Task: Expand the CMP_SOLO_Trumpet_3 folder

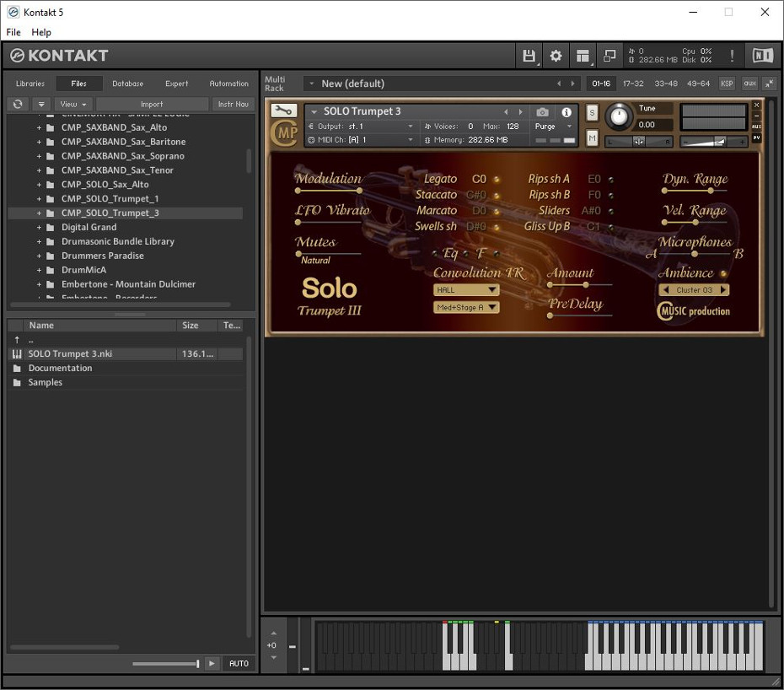Action: tap(39, 213)
